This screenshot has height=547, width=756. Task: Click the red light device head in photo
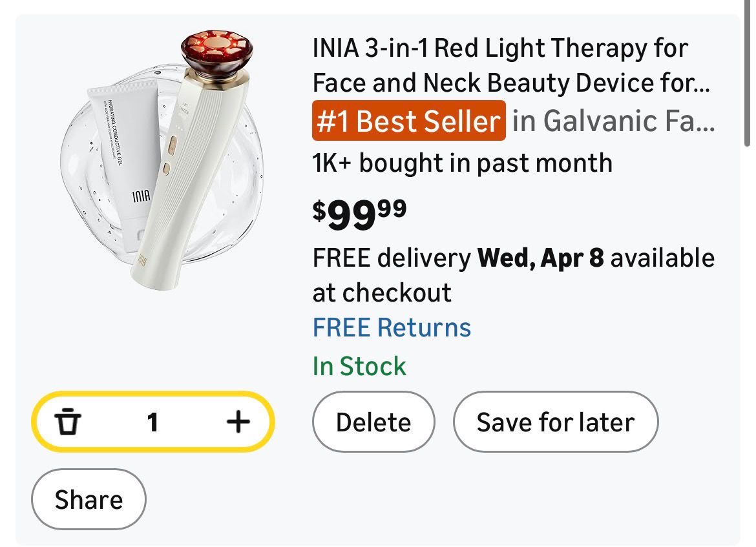(216, 50)
